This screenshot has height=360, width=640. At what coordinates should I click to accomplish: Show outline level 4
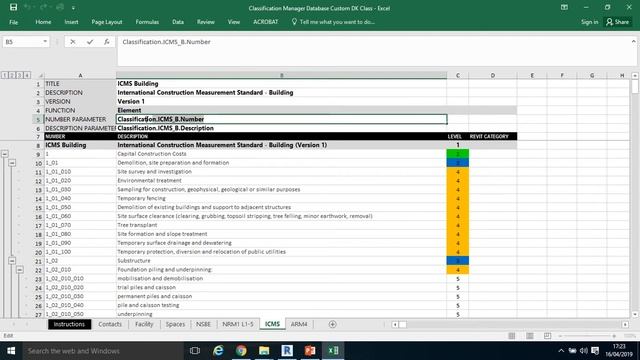pos(27,75)
